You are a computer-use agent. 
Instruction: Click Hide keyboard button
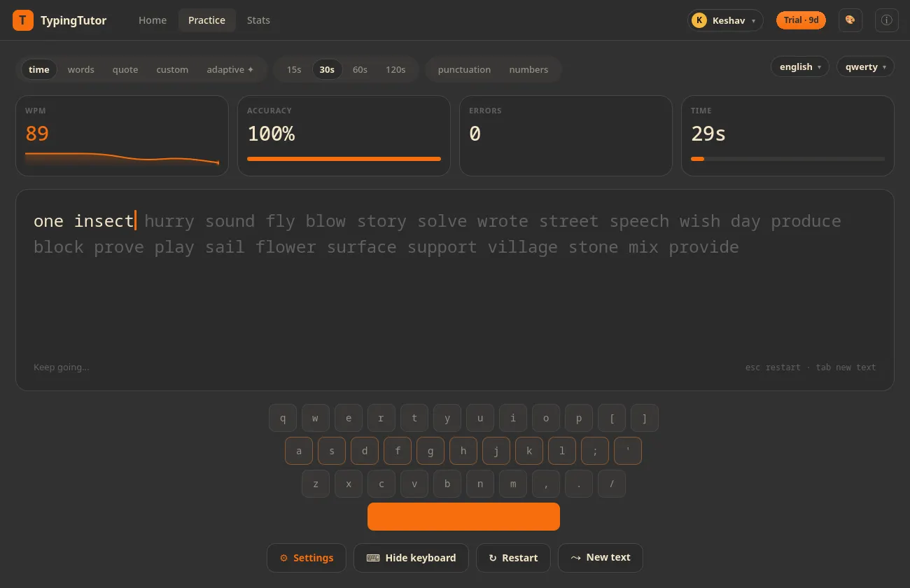tap(411, 558)
